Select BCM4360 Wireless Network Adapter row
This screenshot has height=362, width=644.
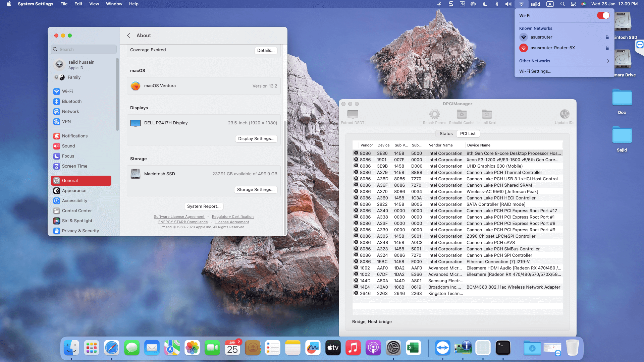(458, 287)
